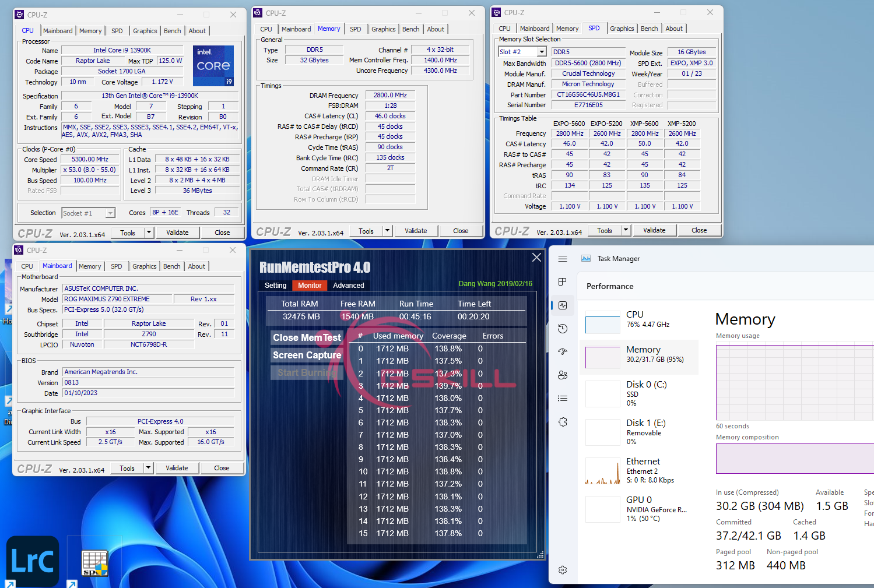The width and height of the screenshot is (874, 588).
Task: Open the Slot #2 memory slot combo box
Action: (521, 52)
